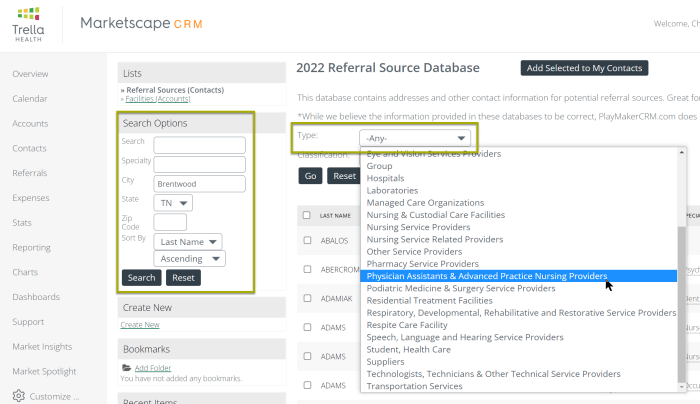Tick the select-all checkbox in the table header
Image resolution: width=700 pixels, height=404 pixels.
[x=306, y=215]
